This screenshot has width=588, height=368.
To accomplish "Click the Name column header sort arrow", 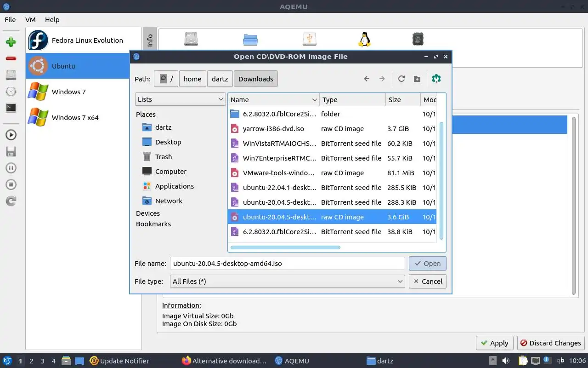I will tap(315, 100).
